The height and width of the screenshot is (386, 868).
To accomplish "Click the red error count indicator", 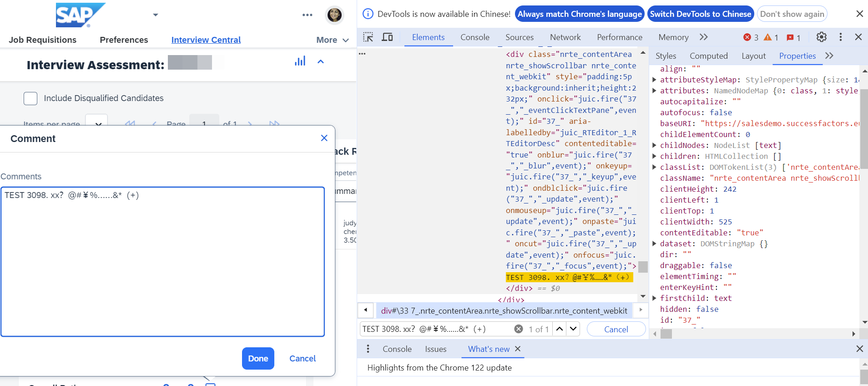I will click(751, 37).
